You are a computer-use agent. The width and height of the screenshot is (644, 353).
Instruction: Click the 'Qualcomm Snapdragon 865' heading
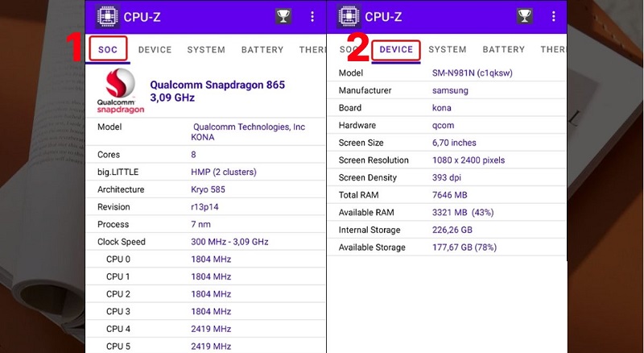(x=217, y=85)
